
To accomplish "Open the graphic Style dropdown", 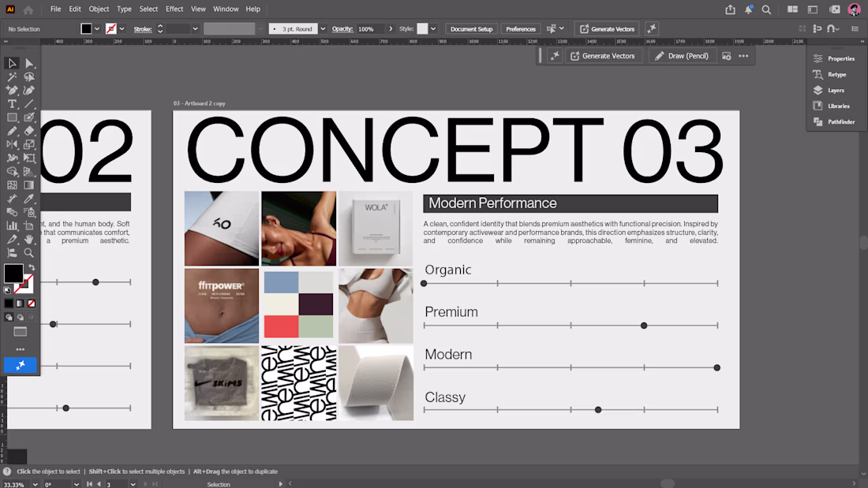I will point(433,28).
